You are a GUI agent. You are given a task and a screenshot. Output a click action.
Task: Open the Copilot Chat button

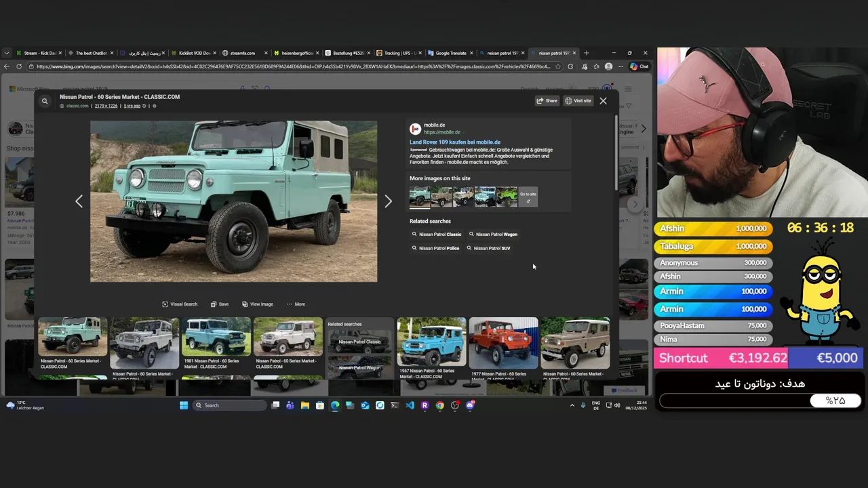639,66
